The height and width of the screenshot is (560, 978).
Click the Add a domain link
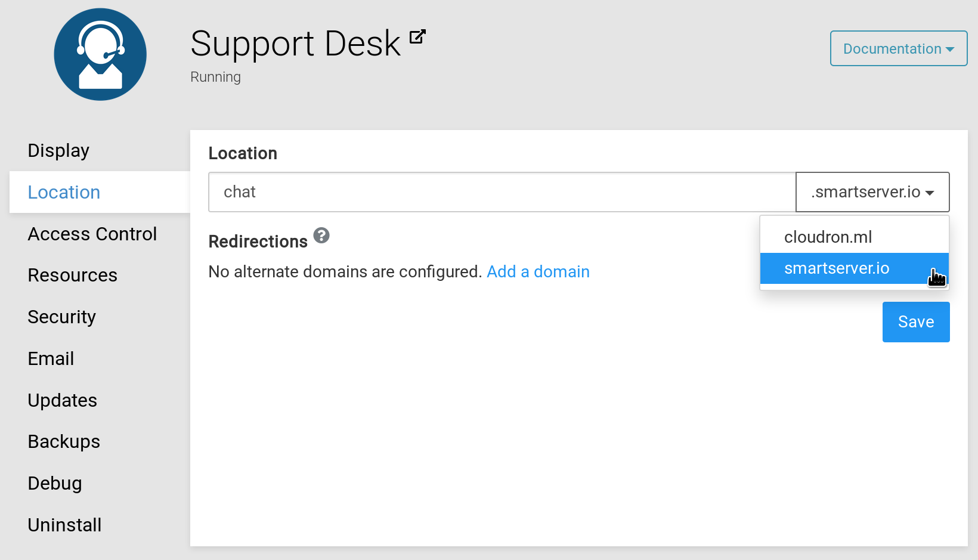point(538,272)
